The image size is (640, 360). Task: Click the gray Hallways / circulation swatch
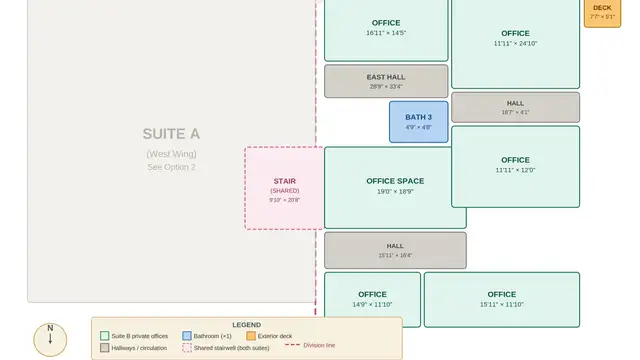[x=104, y=348]
